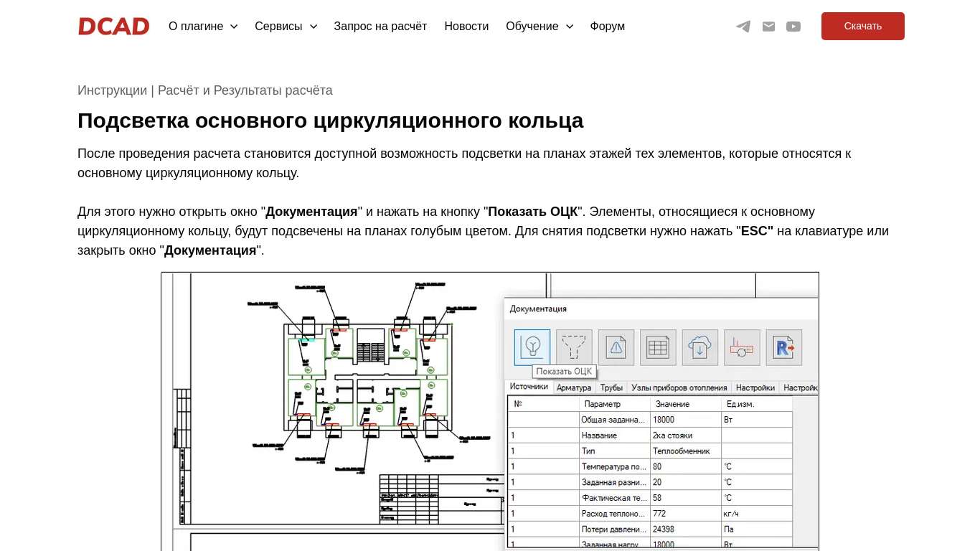Click the red pipe node scheme icon
Viewport: 980px width, 551px height.
(742, 347)
